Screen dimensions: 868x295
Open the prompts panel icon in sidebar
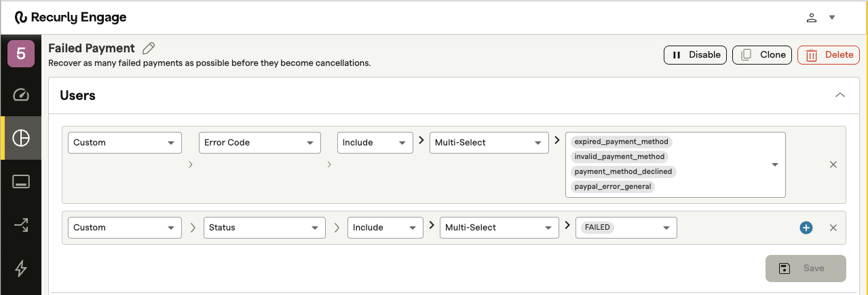(21, 181)
